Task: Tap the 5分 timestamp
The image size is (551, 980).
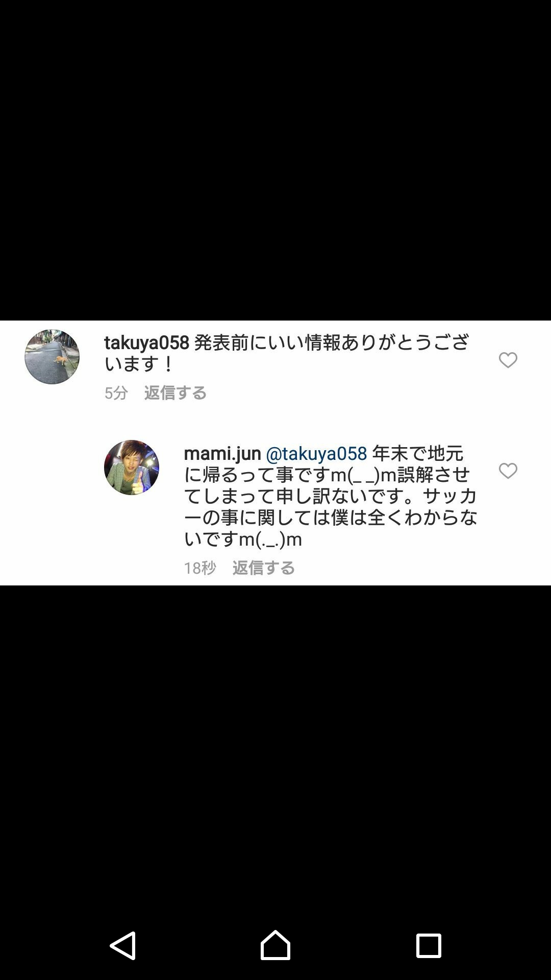Action: 116,393
